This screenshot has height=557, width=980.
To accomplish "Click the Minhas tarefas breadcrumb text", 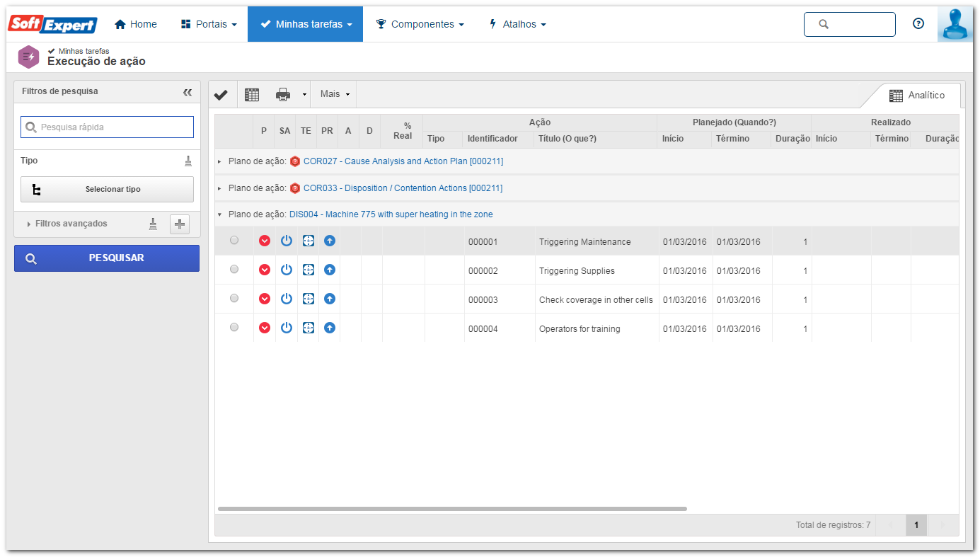I will pos(83,51).
